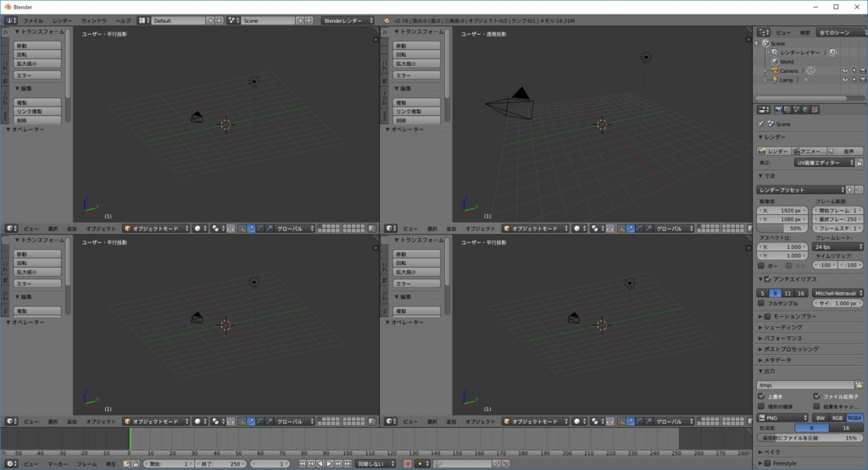Open the 24 fps frame rate dropdown
The width and height of the screenshot is (868, 470).
[837, 247]
